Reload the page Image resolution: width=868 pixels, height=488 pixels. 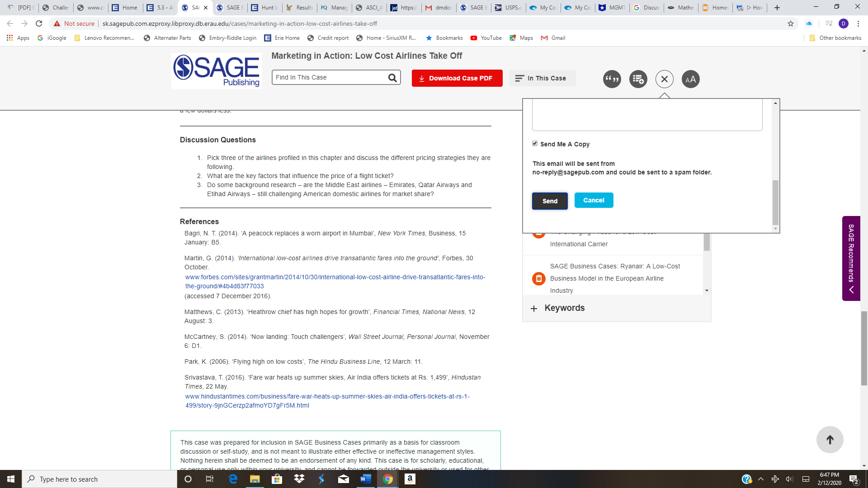click(39, 23)
